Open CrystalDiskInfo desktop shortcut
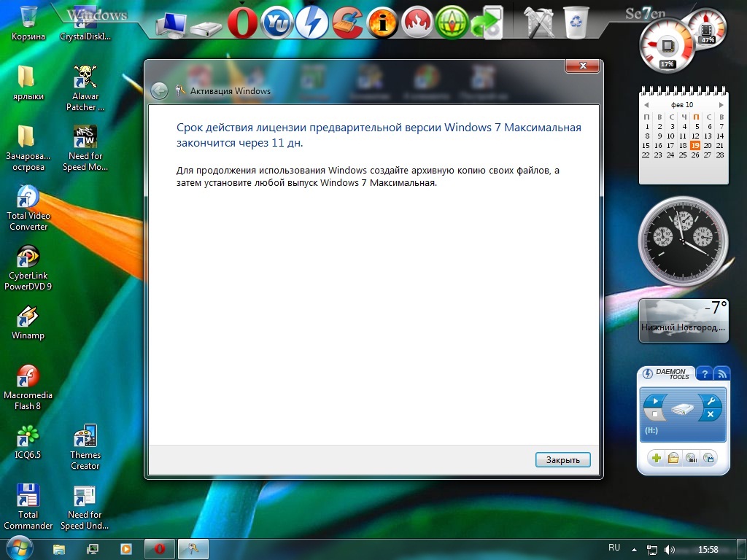Image resolution: width=747 pixels, height=560 pixels. click(85, 23)
